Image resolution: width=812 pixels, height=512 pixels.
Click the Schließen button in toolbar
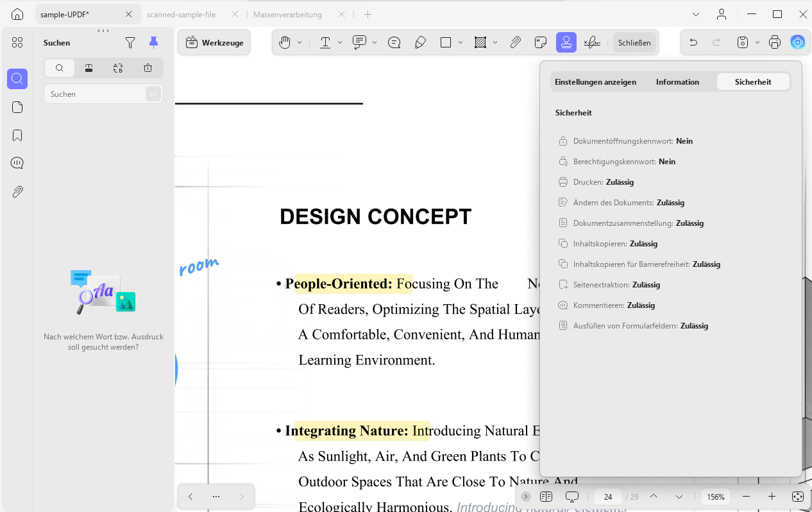[634, 42]
